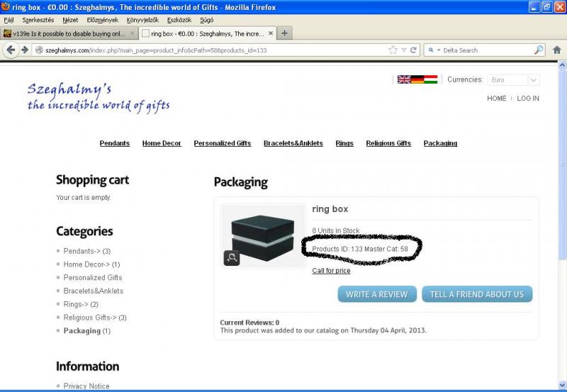
Task: Click the scrollbar down arrow
Action: coord(562,385)
